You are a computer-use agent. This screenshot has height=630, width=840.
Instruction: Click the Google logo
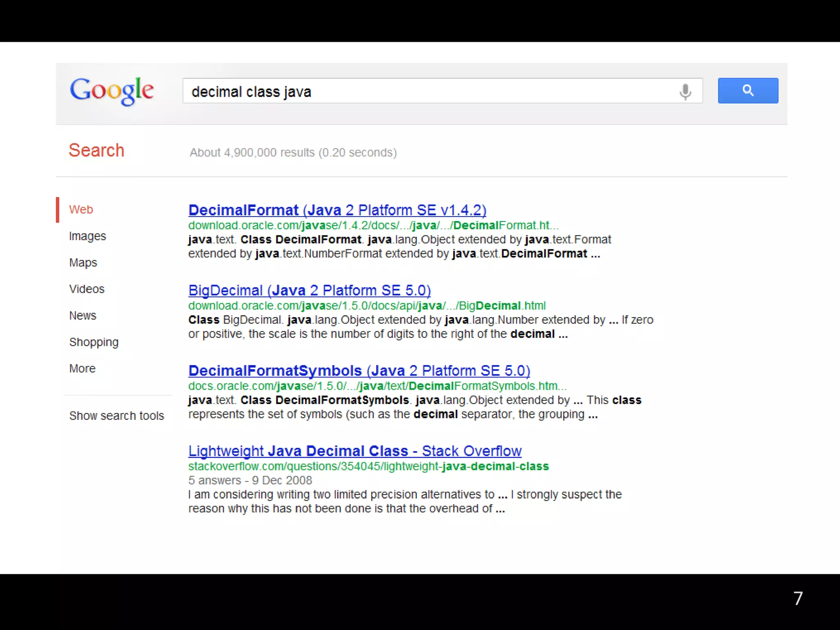pyautogui.click(x=112, y=91)
